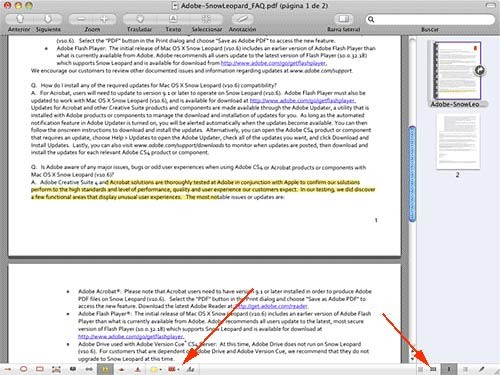Select the page 2 thumbnail
This screenshot has height=375, width=500.
point(458,141)
